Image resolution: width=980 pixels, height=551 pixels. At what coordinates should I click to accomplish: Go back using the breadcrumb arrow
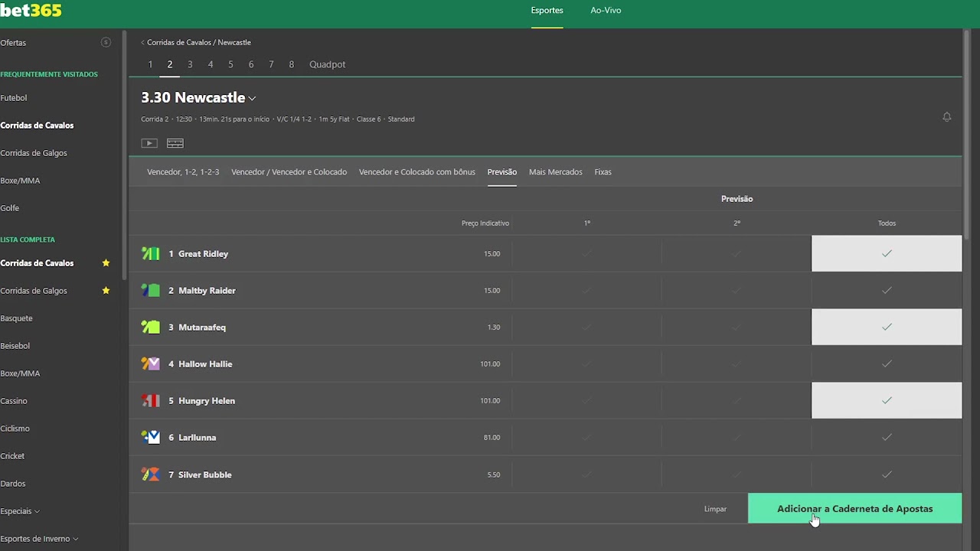pos(142,43)
